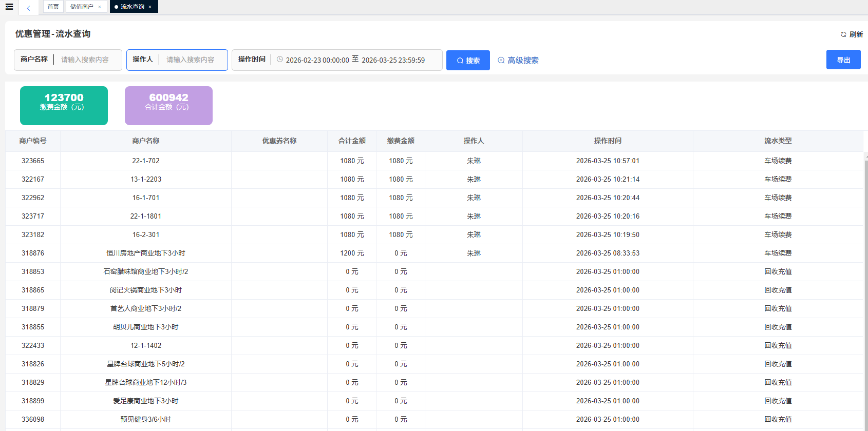Click the clock icon in 操作时间 field

pos(280,60)
